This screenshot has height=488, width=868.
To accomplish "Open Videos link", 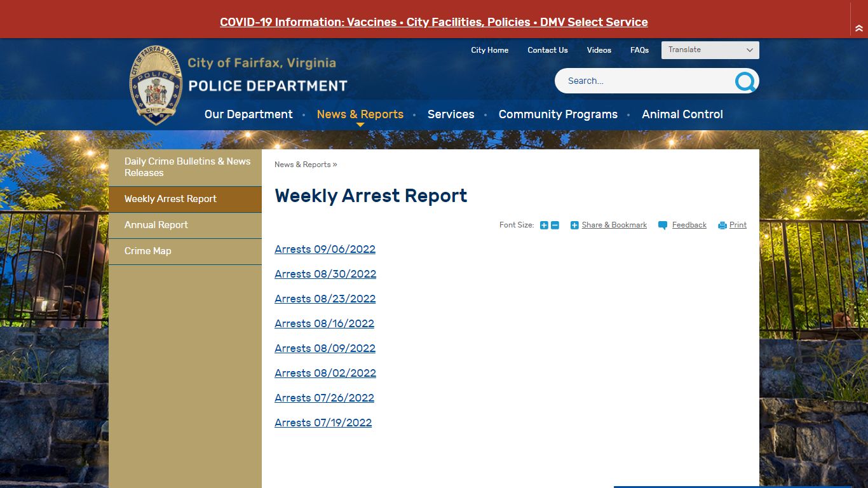I will point(599,50).
